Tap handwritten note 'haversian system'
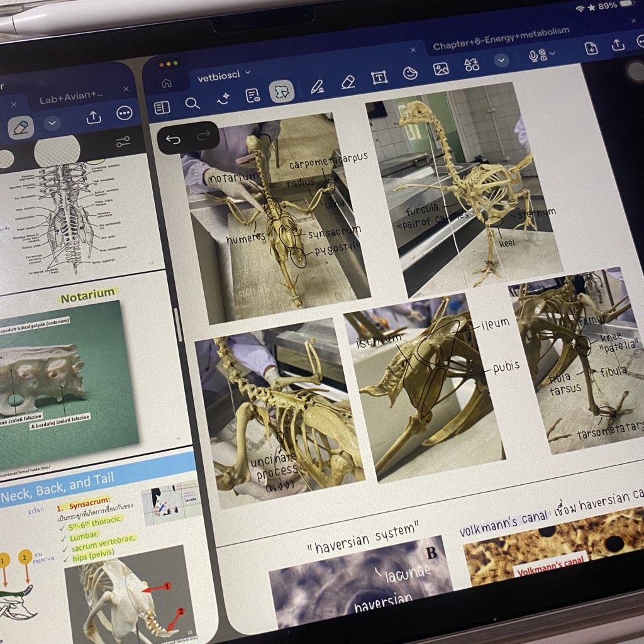This screenshot has width=644, height=644. click(x=365, y=537)
